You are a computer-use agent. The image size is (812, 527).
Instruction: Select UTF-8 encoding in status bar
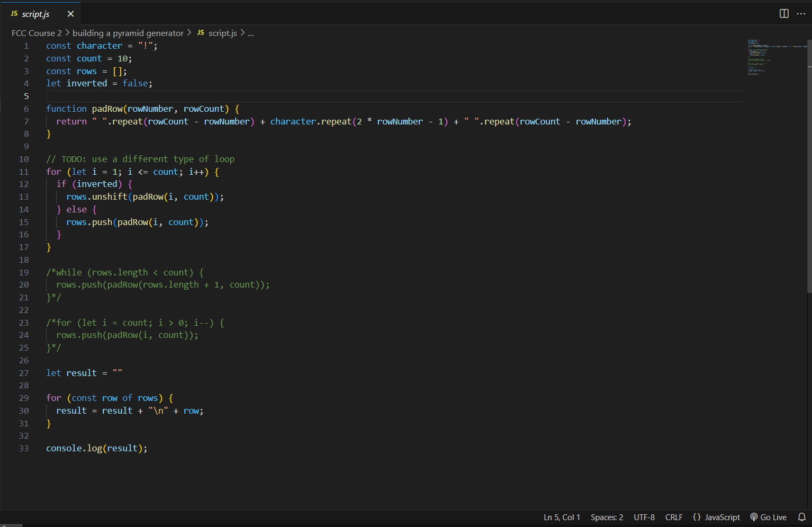click(x=644, y=517)
